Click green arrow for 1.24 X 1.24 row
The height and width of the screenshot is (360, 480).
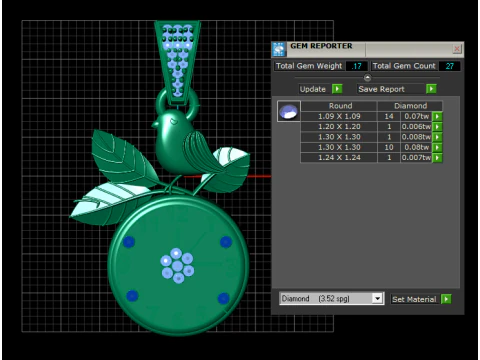pos(437,158)
